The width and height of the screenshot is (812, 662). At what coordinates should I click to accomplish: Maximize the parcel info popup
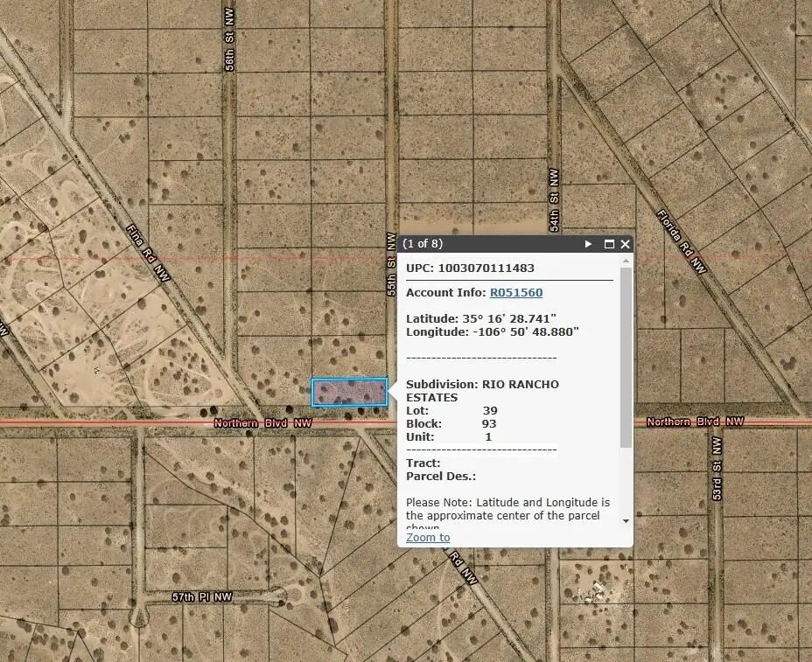609,245
